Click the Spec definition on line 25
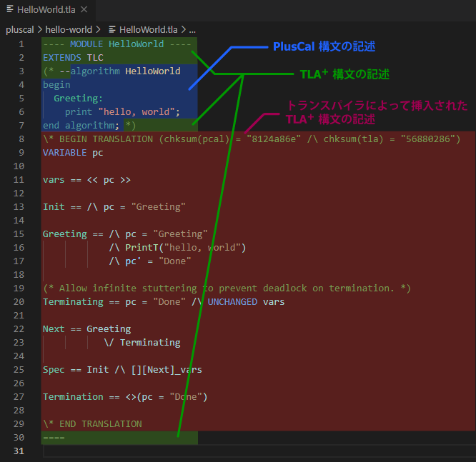This screenshot has width=476, height=462. 54,370
